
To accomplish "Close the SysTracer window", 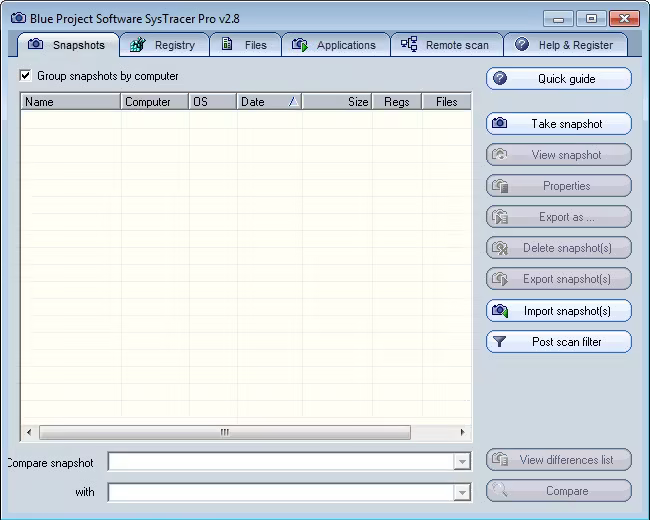I will (625, 19).
